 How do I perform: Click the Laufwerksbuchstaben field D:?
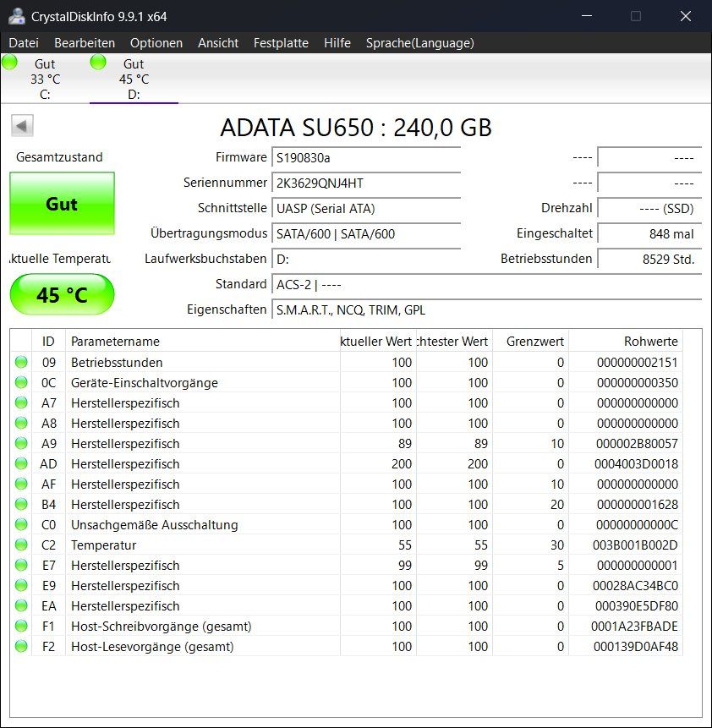(366, 259)
